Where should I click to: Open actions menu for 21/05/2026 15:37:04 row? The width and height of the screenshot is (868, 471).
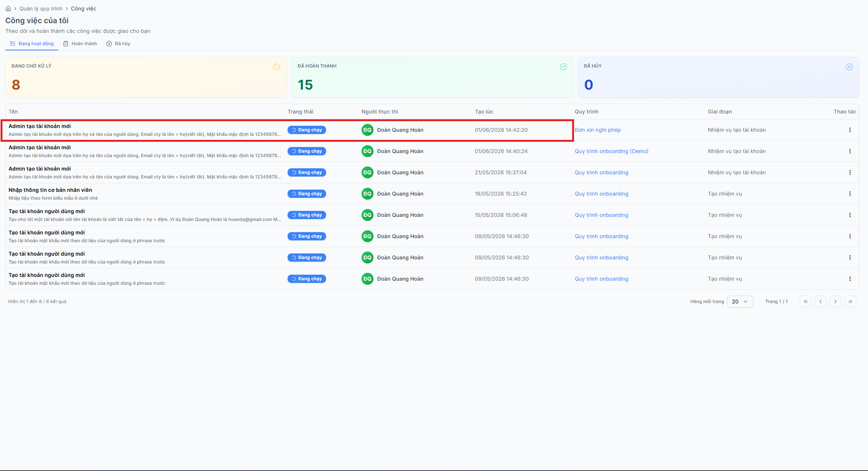tap(850, 172)
